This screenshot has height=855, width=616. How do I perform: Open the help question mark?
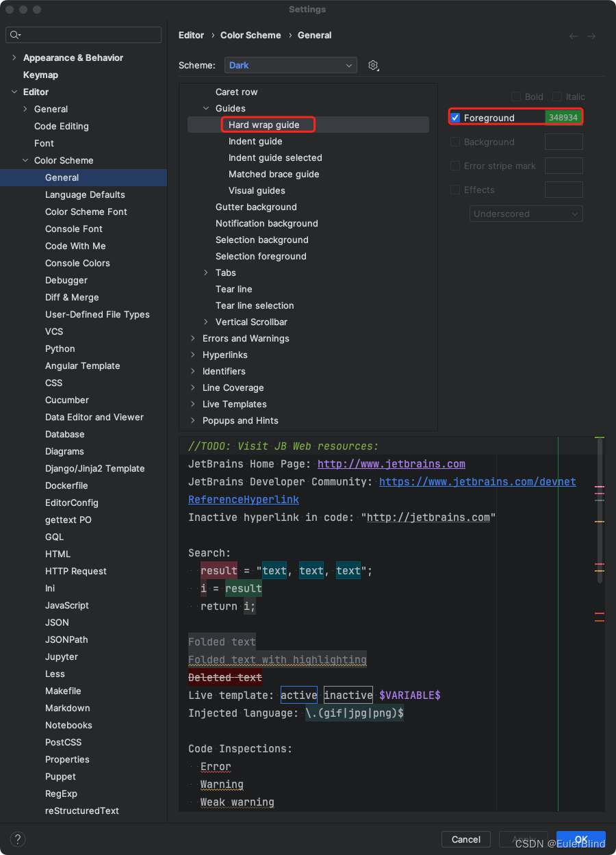(x=17, y=839)
